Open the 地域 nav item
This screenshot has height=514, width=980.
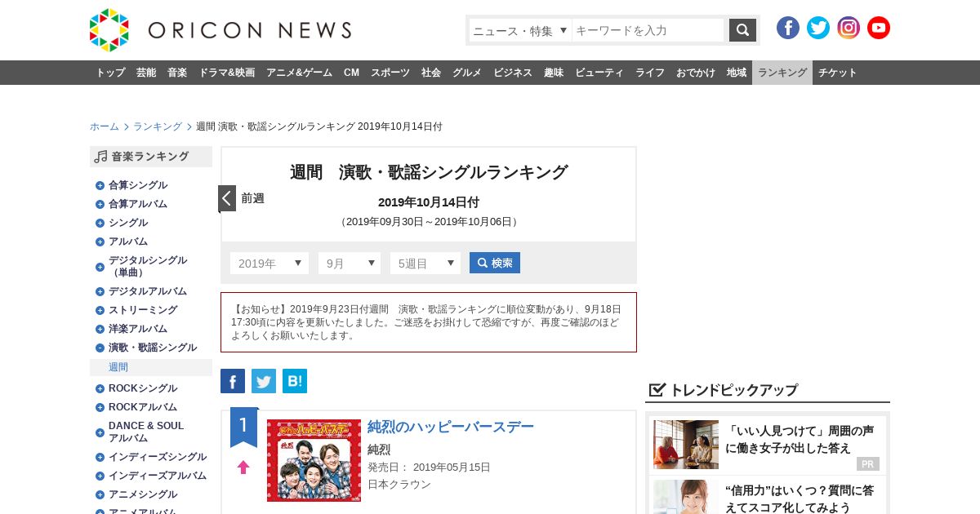tap(737, 73)
